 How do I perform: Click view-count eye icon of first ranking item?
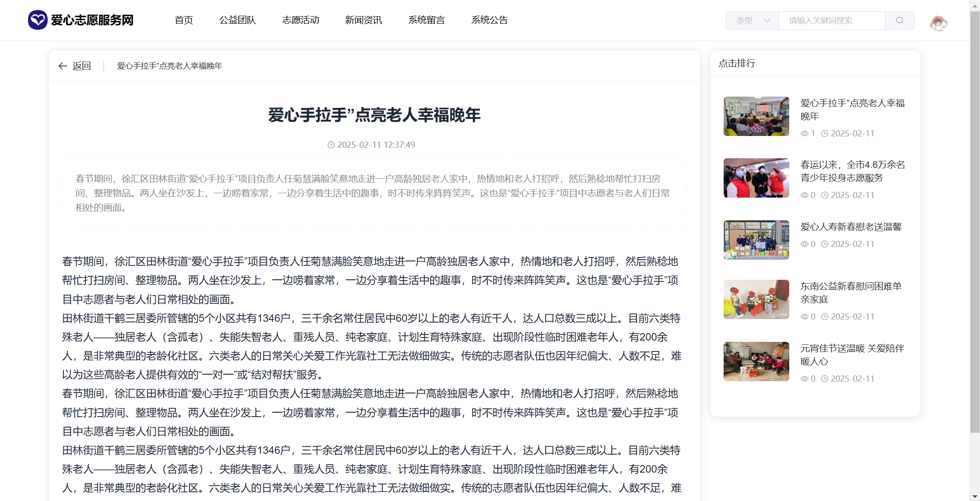[804, 133]
